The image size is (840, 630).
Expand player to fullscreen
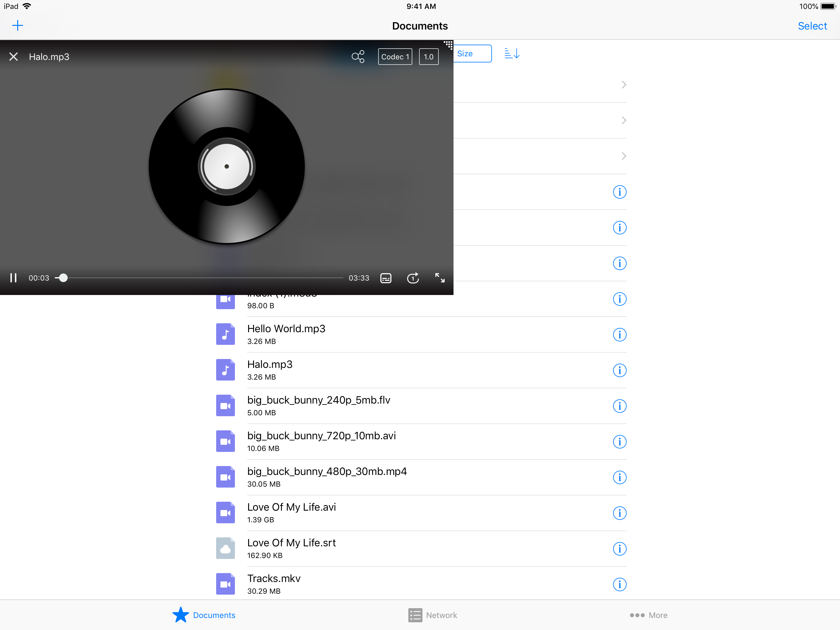click(440, 278)
